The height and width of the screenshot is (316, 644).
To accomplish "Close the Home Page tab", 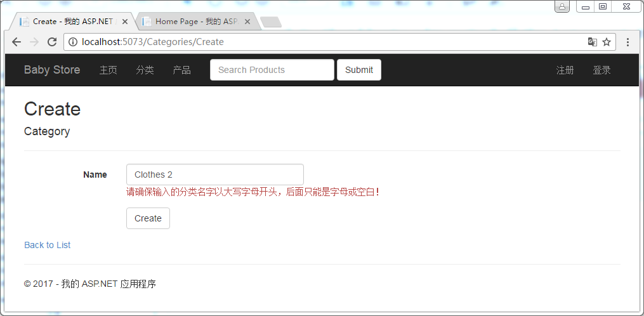I will click(247, 22).
